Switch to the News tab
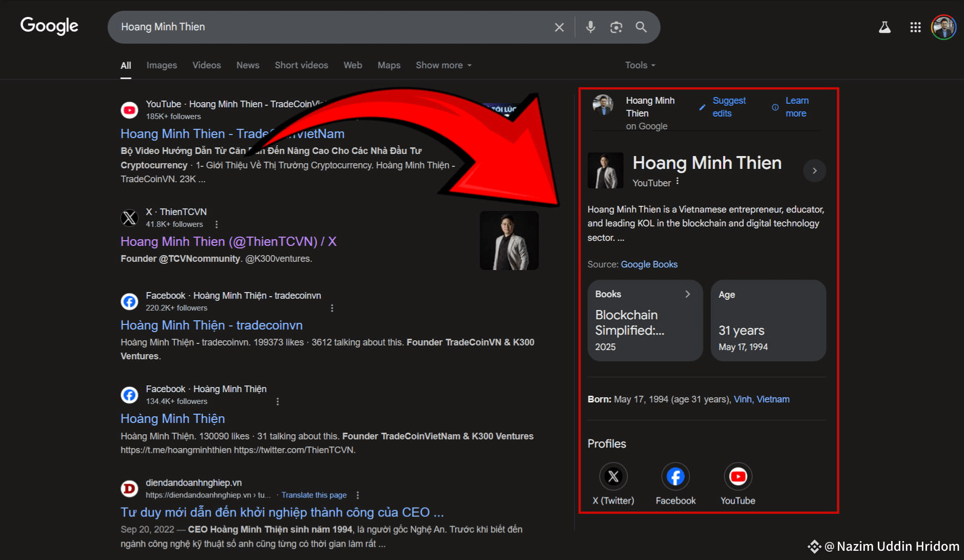This screenshot has width=964, height=560. [x=247, y=65]
